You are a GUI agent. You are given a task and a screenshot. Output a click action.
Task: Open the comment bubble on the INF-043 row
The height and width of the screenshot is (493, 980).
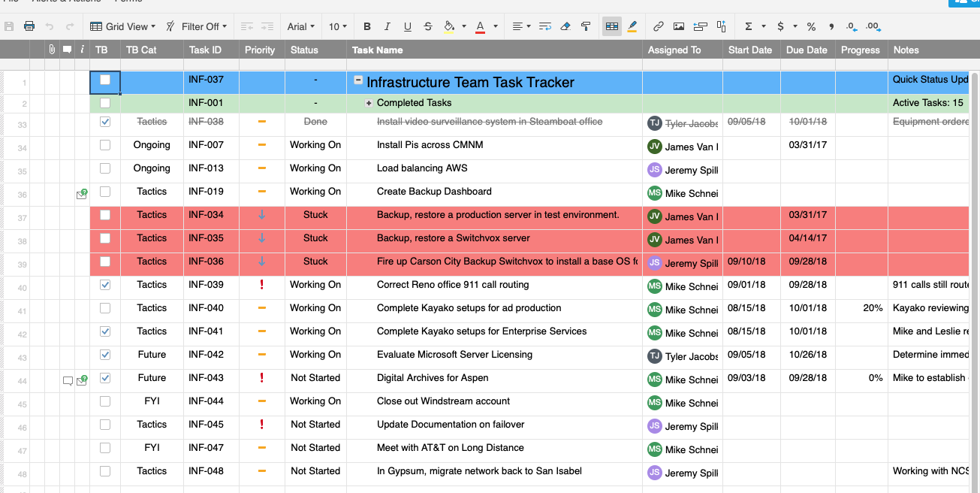tap(68, 380)
